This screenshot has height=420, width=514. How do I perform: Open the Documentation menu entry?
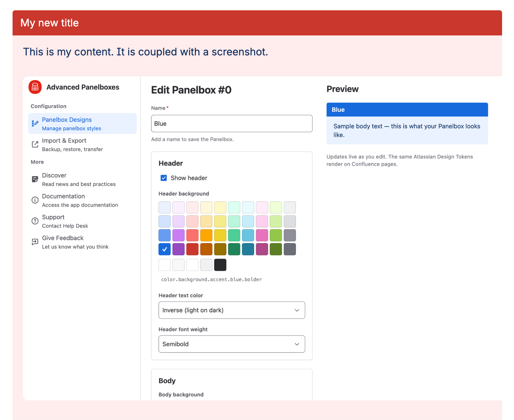pos(82,200)
